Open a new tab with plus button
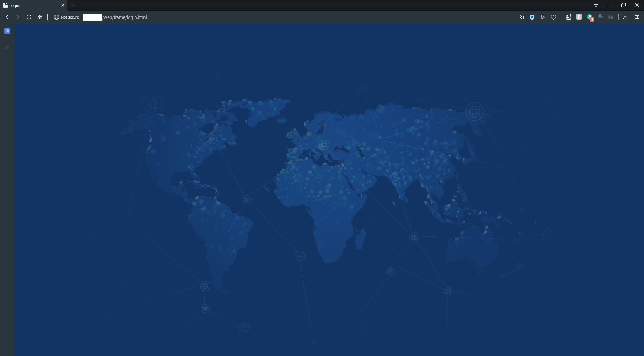 pyautogui.click(x=73, y=5)
